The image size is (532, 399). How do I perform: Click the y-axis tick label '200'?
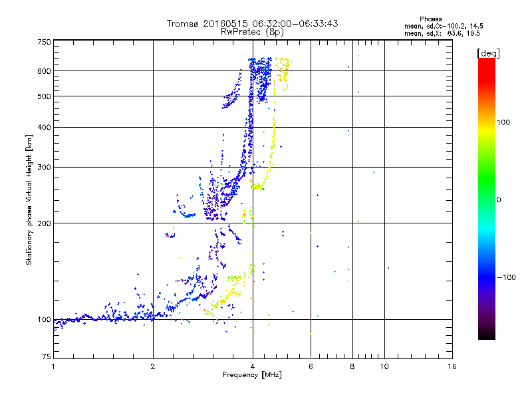pos(44,223)
